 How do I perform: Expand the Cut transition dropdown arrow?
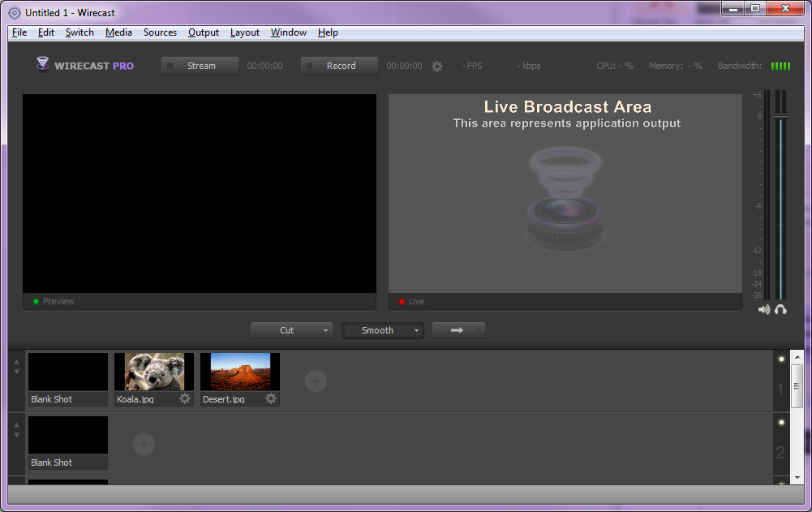(325, 330)
